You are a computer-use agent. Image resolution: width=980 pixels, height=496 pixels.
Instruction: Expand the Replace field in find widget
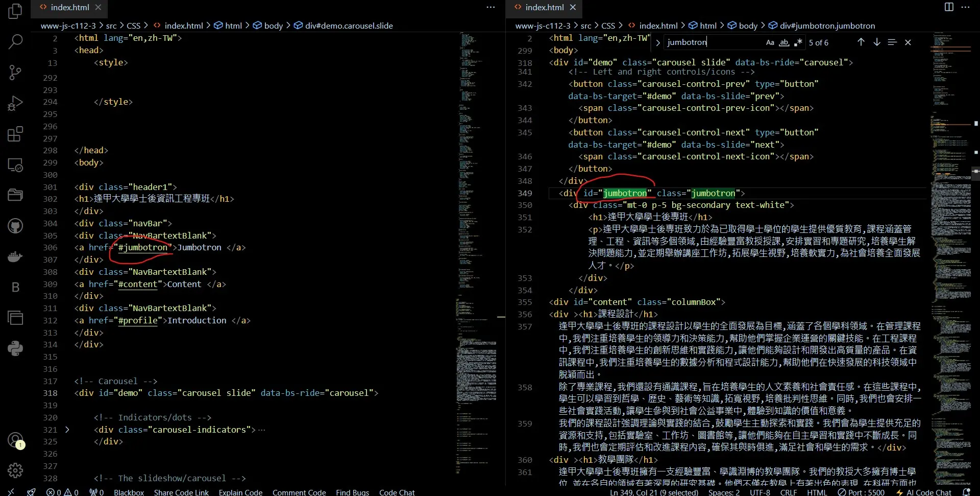tap(658, 42)
